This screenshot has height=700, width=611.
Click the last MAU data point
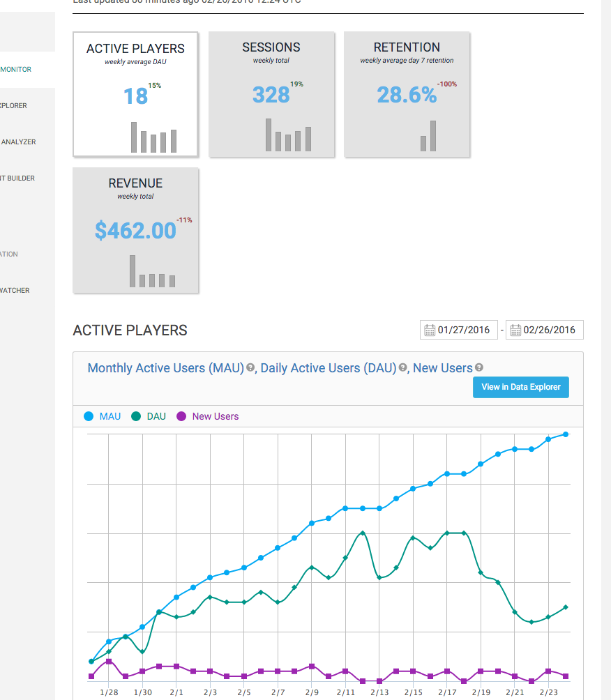coord(566,434)
